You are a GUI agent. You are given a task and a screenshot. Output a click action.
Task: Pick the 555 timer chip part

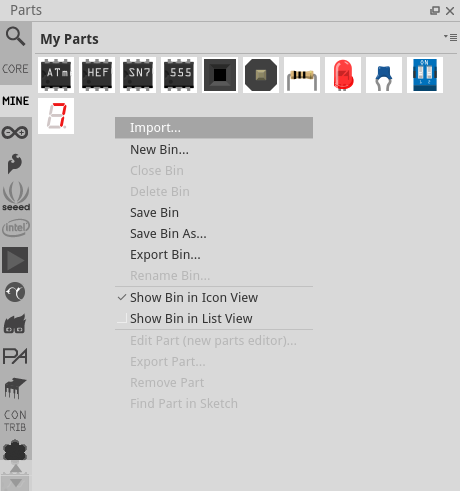tap(179, 75)
